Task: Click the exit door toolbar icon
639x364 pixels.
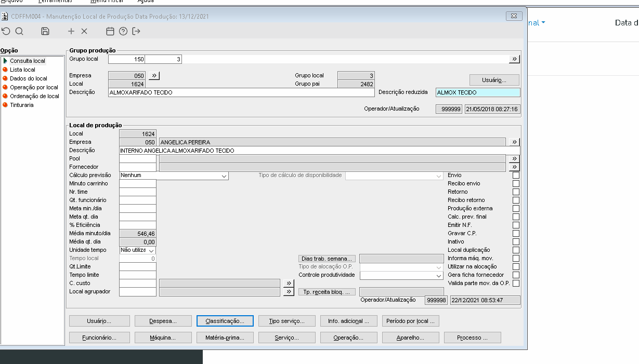Action: (136, 31)
